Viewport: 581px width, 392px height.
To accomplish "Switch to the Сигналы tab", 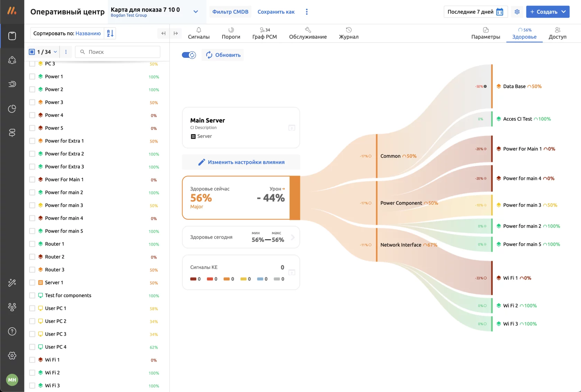I will coord(199,33).
